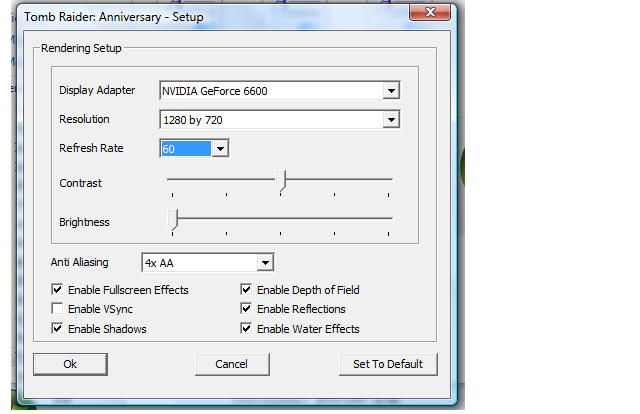
Task: Click Set To Default button
Action: pos(388,364)
